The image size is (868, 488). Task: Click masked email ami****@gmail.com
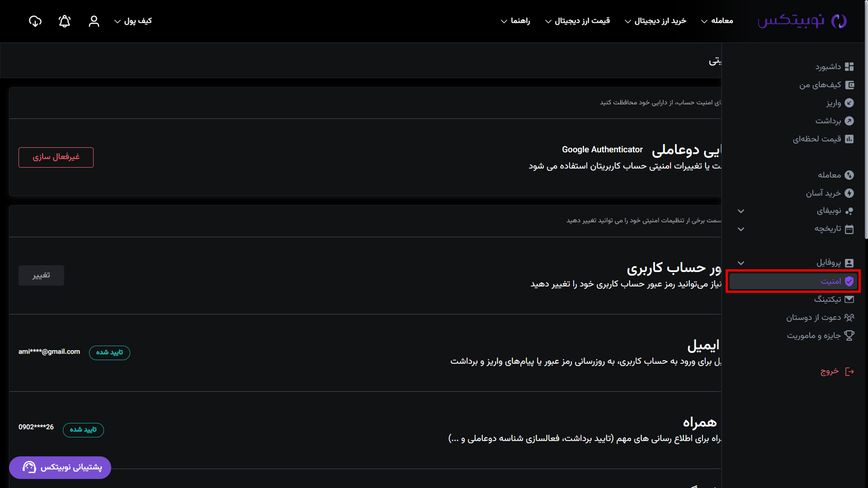49,352
